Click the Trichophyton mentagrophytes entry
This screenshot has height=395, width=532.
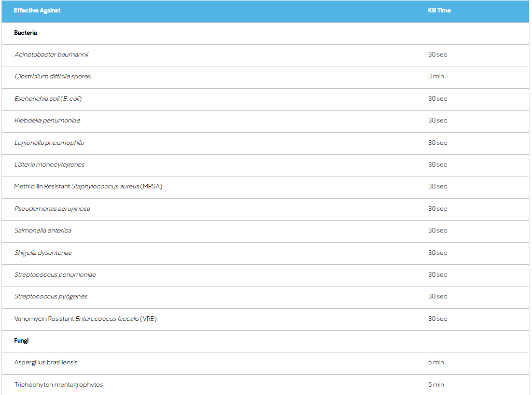pos(59,385)
